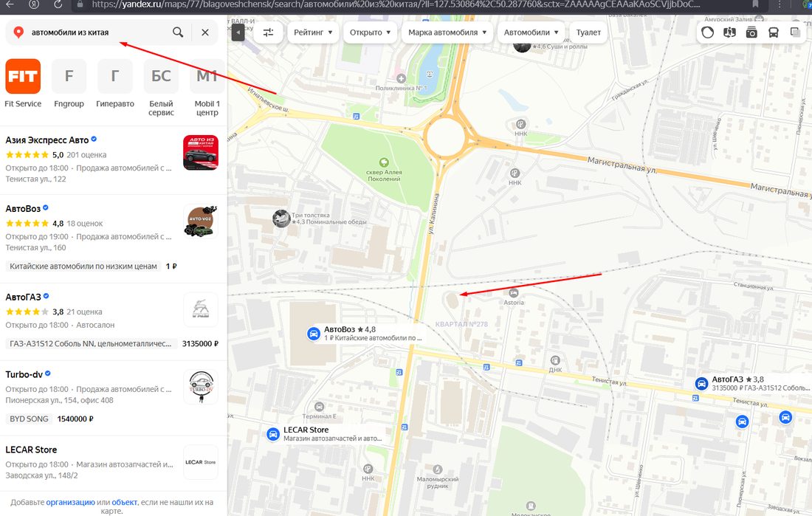Show the traffic layer on the map
This screenshot has width=812, height=516.
pyautogui.click(x=707, y=32)
